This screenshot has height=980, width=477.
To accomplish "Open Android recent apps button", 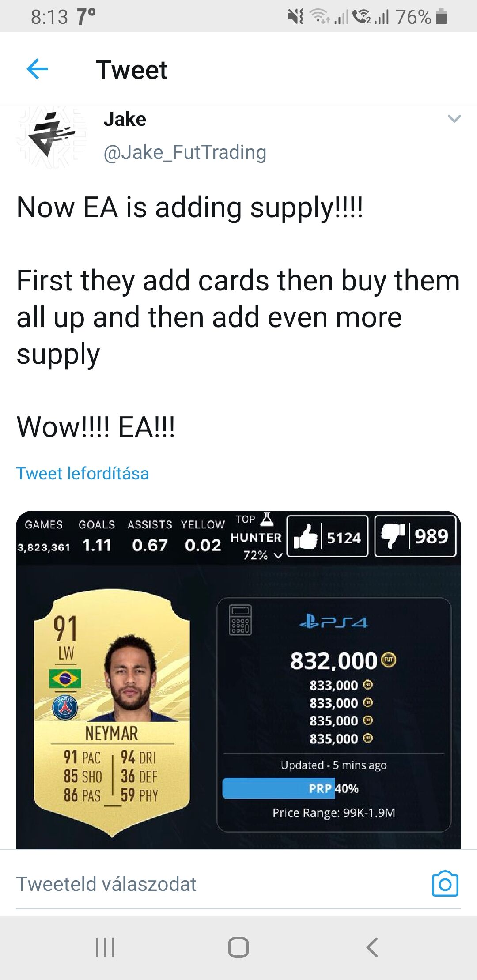I will (105, 947).
